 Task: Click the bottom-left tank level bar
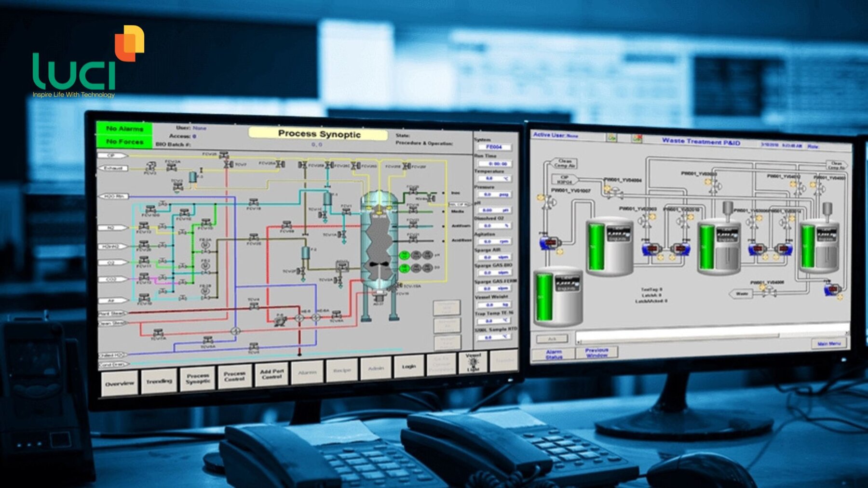[x=544, y=297]
